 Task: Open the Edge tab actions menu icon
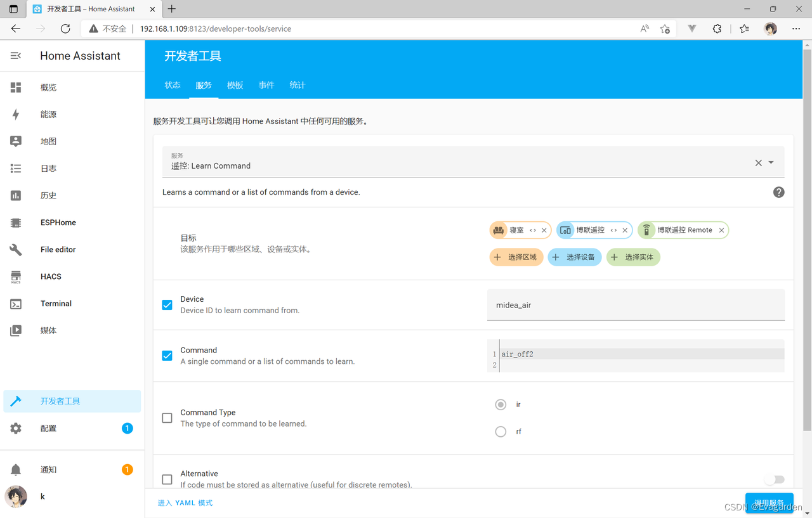coord(13,9)
